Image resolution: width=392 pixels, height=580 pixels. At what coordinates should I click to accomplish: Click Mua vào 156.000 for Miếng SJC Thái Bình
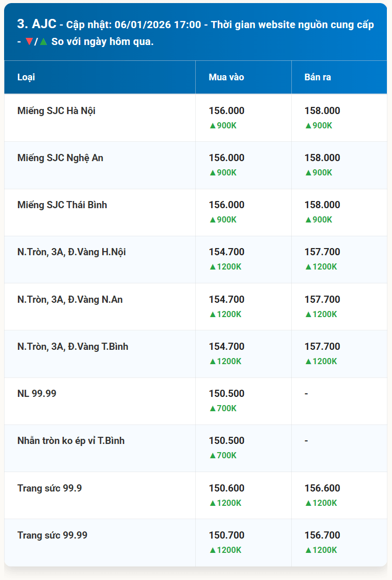coord(226,205)
